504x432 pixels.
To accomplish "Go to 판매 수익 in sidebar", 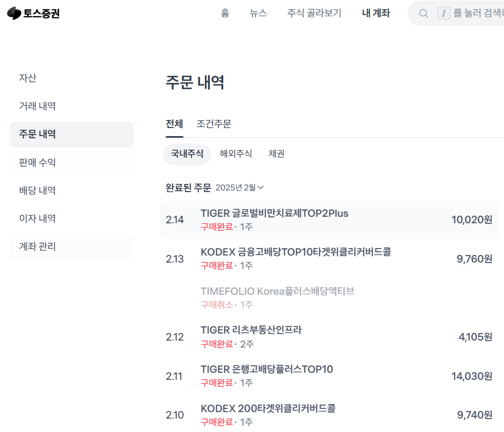I will pos(72,162).
